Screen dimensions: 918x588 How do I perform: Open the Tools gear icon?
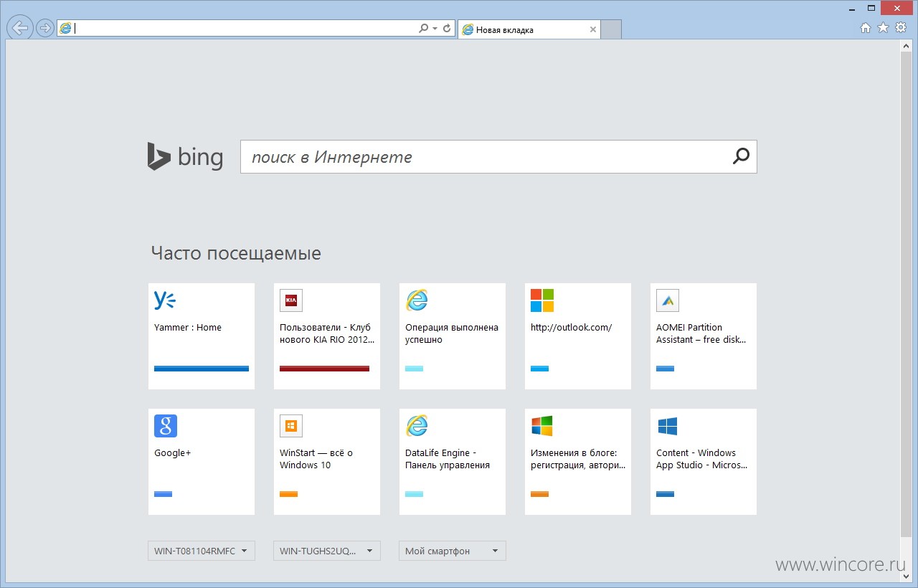coord(900,28)
